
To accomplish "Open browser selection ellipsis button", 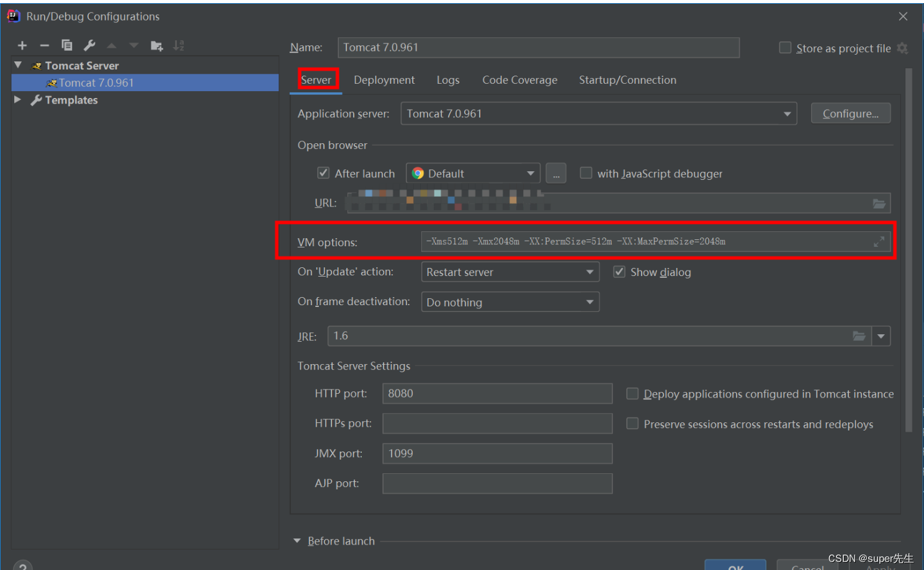I will pyautogui.click(x=556, y=174).
